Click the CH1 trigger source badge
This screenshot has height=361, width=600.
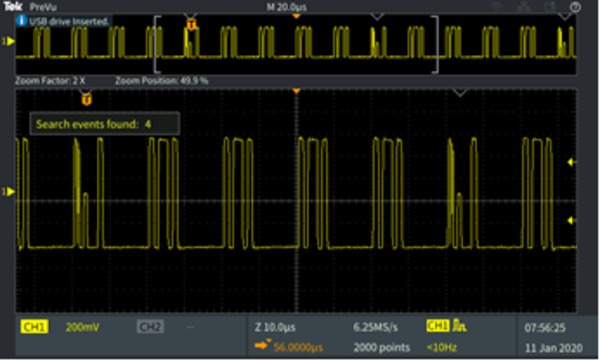pos(437,325)
